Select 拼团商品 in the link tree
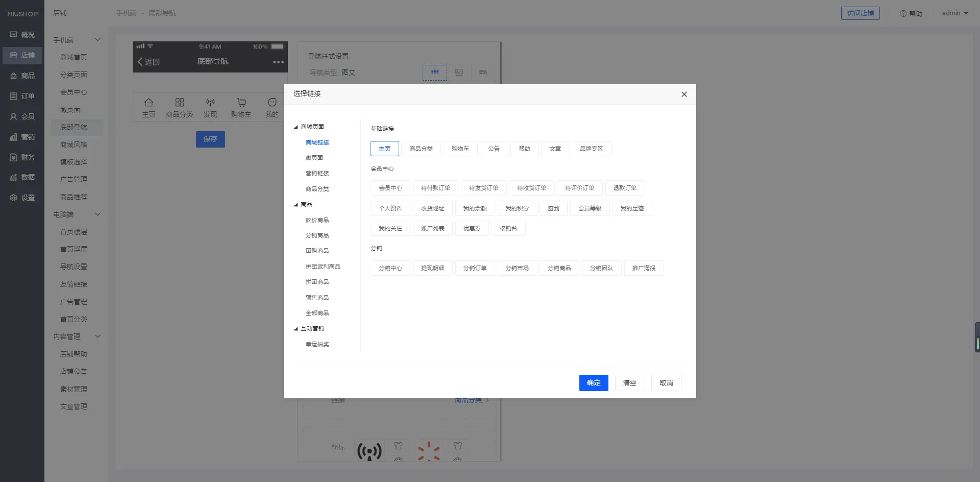The width and height of the screenshot is (980, 482). (x=317, y=282)
